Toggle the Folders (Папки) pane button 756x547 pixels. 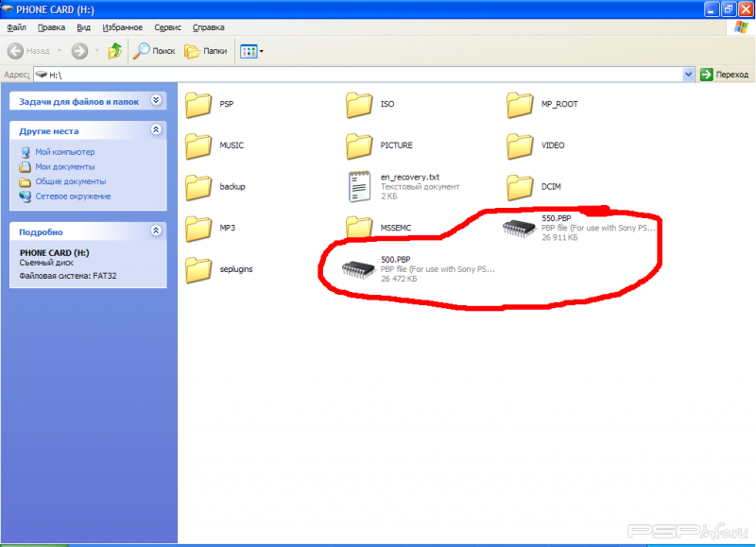pos(206,51)
